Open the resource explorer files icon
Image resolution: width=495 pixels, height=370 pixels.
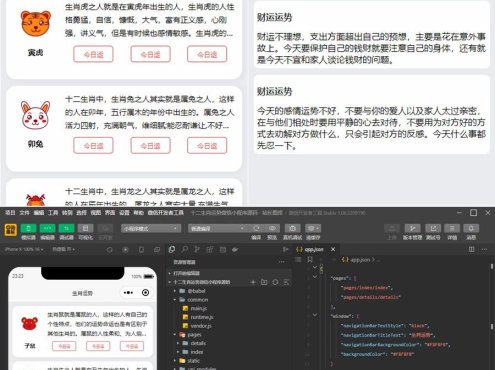click(172, 249)
